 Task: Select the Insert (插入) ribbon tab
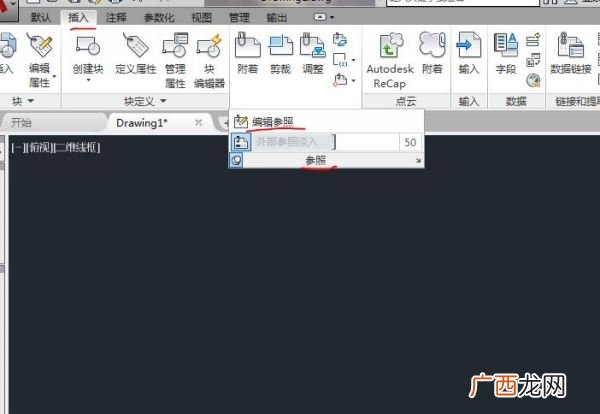(x=78, y=17)
